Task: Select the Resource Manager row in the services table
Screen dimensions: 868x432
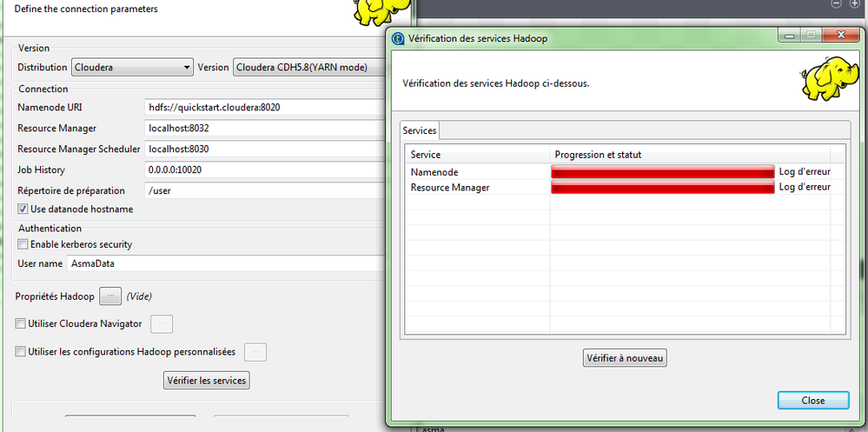Action: point(625,187)
